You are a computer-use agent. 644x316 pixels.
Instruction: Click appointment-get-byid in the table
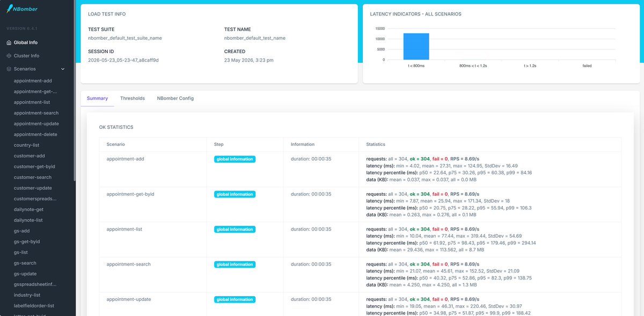[x=130, y=194]
